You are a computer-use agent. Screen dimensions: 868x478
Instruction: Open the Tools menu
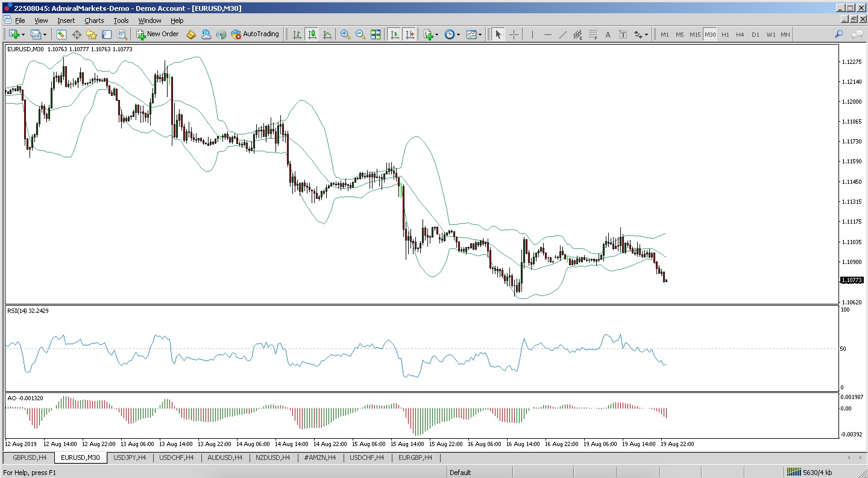(121, 20)
